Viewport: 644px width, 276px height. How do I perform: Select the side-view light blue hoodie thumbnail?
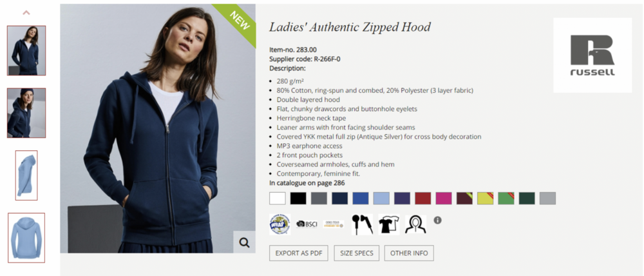click(x=26, y=175)
